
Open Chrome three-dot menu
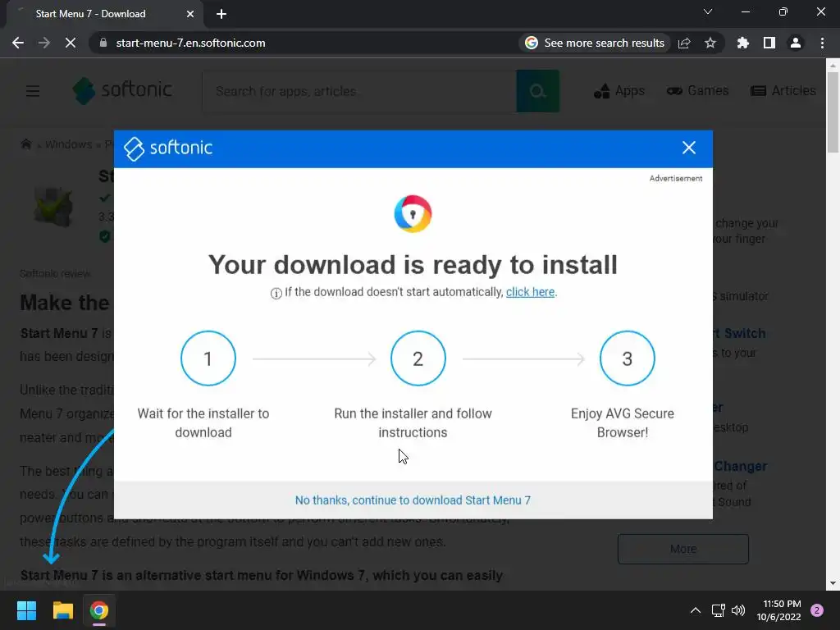822,43
